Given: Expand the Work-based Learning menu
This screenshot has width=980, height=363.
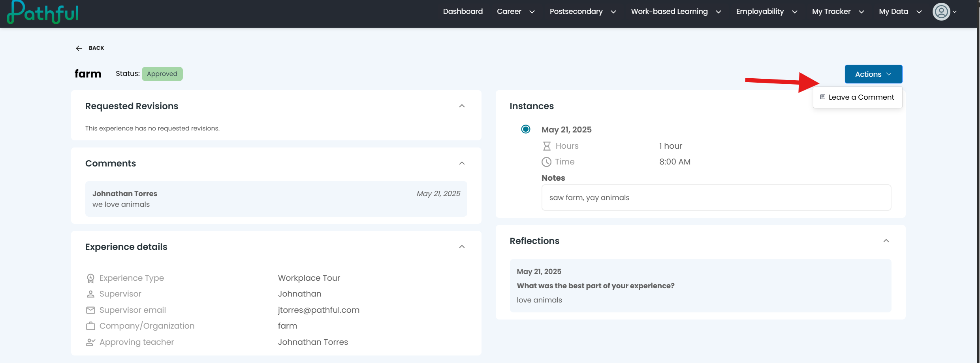Looking at the screenshot, I should point(676,11).
